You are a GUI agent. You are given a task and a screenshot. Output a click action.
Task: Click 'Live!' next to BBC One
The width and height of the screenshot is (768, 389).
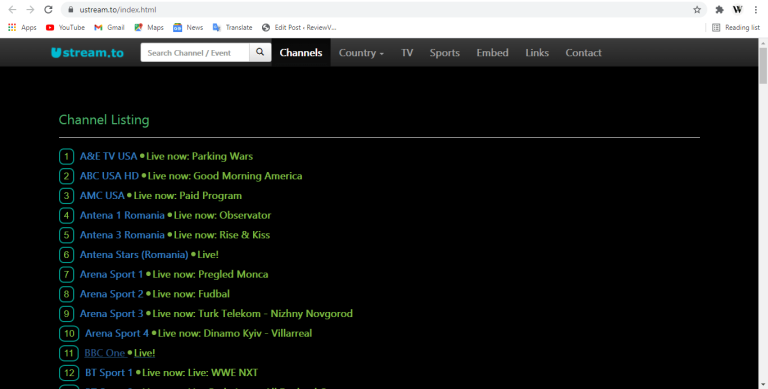tap(144, 353)
